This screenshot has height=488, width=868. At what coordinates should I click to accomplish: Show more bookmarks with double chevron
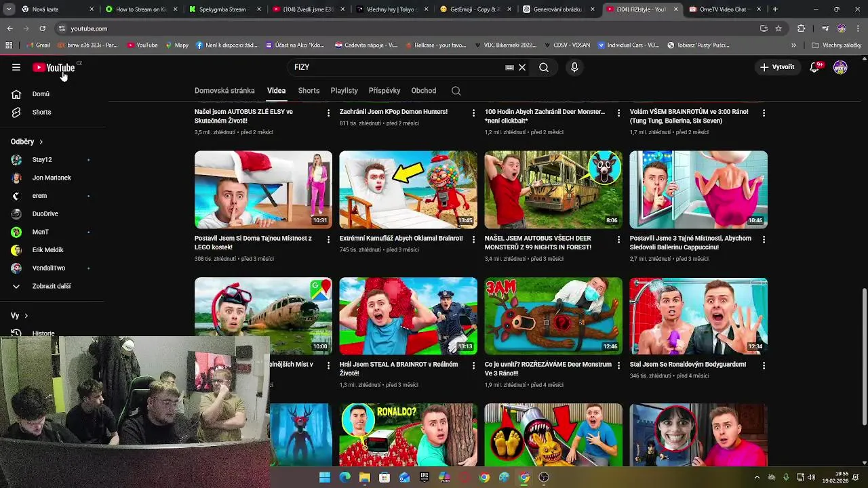(793, 45)
